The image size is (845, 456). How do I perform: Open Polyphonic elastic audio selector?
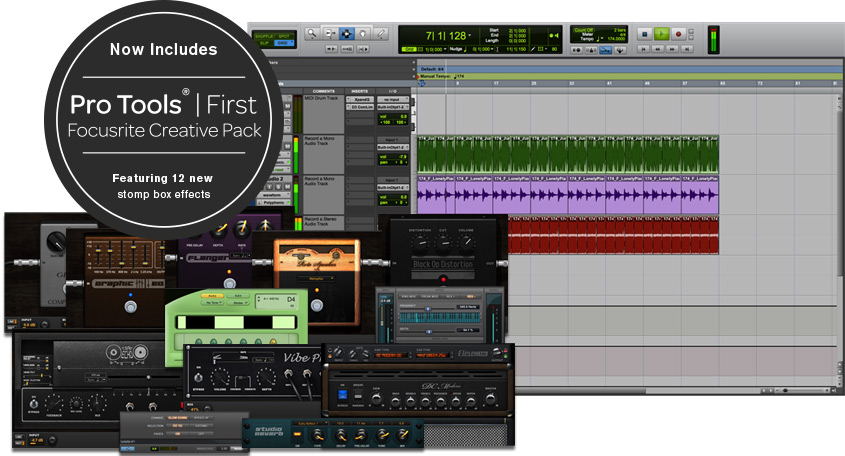276,203
